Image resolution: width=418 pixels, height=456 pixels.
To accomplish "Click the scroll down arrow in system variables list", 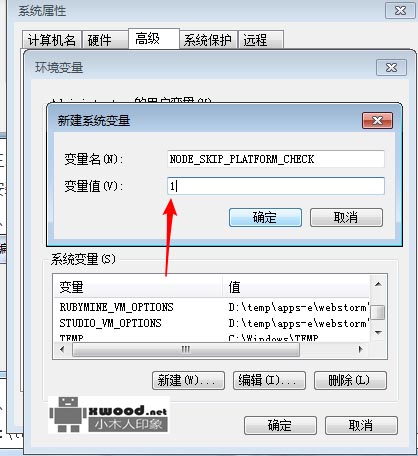I will 378,332.
